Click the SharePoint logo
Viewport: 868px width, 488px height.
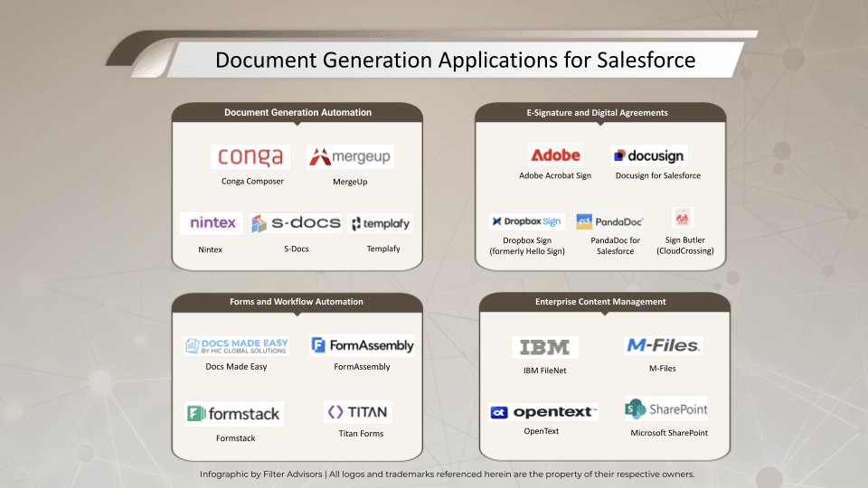(x=666, y=408)
